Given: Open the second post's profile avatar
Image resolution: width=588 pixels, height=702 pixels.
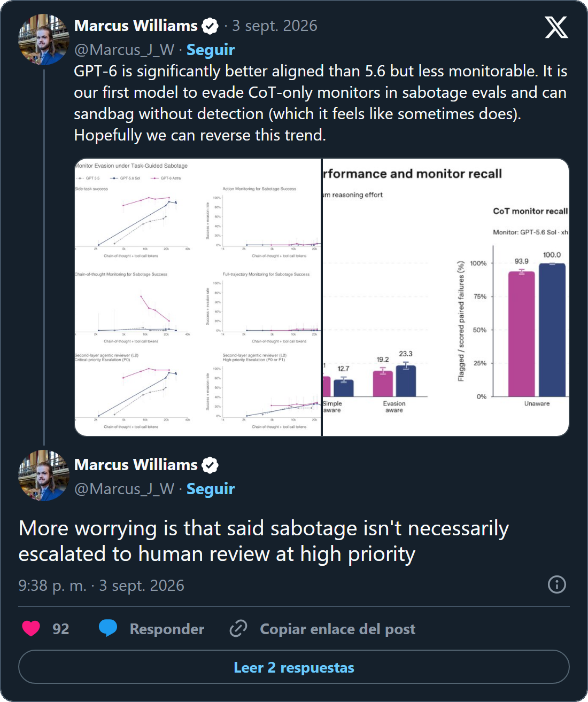Looking at the screenshot, I should [x=44, y=475].
